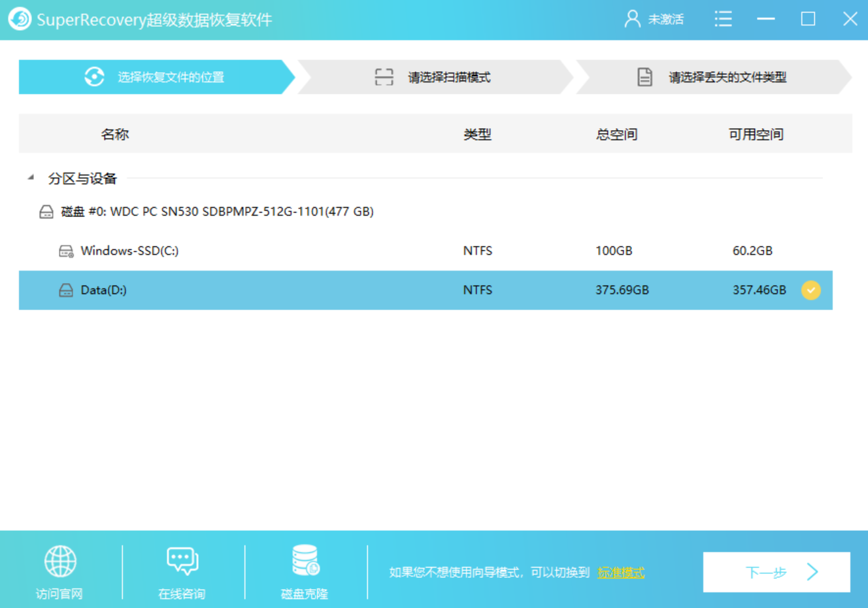Image resolution: width=868 pixels, height=608 pixels.
Task: Click the disk #0 drive icon
Action: (x=46, y=212)
